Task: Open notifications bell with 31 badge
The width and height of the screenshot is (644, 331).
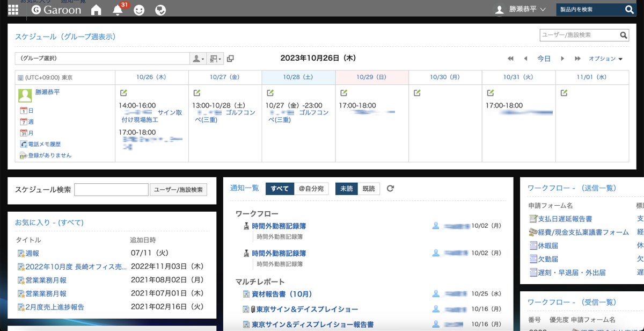Action: [118, 10]
